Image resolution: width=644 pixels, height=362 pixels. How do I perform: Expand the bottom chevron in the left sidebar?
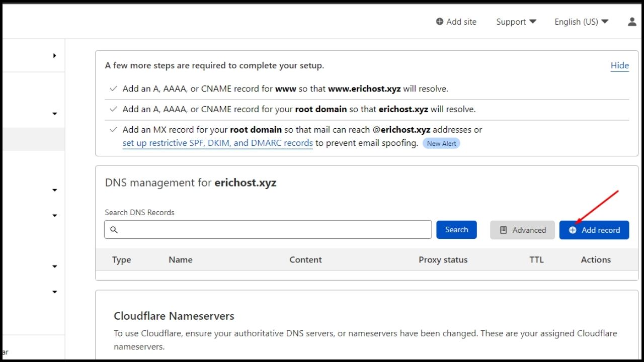coord(54,292)
